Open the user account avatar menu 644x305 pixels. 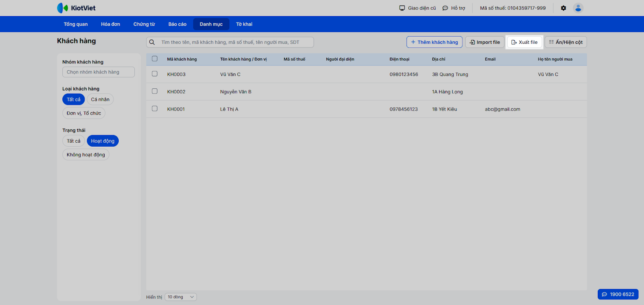pyautogui.click(x=578, y=8)
